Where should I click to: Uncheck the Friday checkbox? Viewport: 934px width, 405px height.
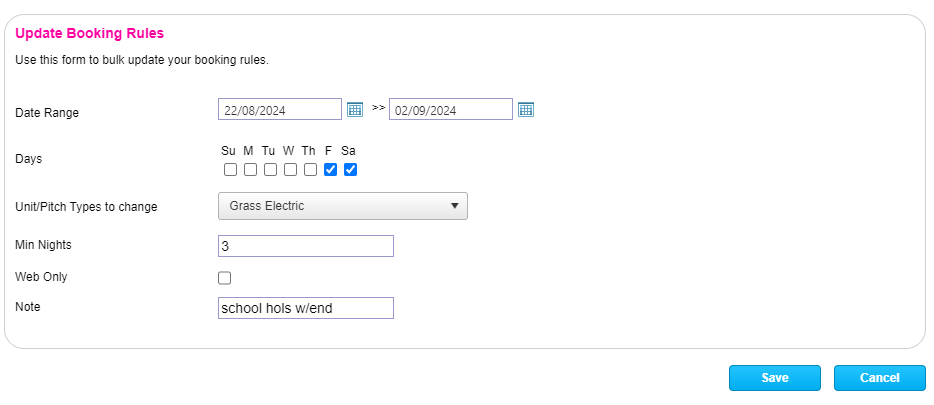[x=330, y=169]
